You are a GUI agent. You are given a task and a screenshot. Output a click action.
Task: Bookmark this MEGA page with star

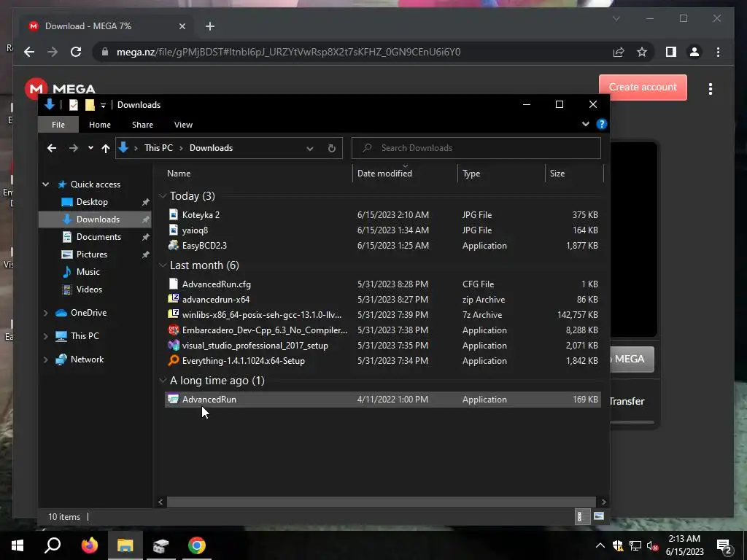pyautogui.click(x=642, y=52)
